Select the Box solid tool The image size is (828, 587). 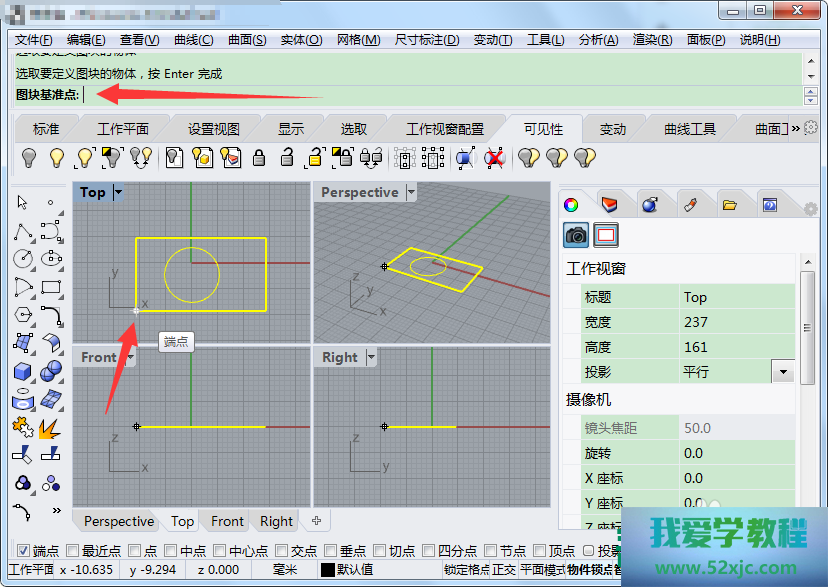pos(23,372)
